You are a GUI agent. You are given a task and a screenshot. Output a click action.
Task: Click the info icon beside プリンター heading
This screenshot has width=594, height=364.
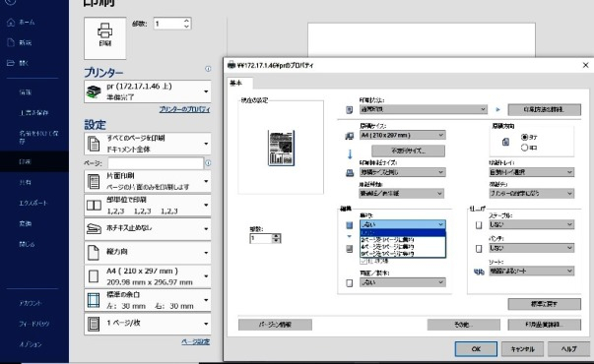pyautogui.click(x=208, y=69)
